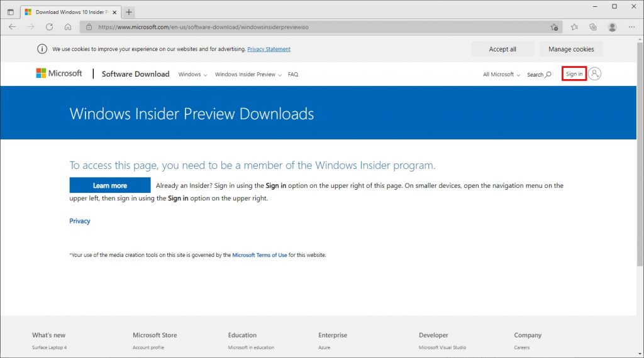Click the Accept all cookies button

pyautogui.click(x=502, y=49)
